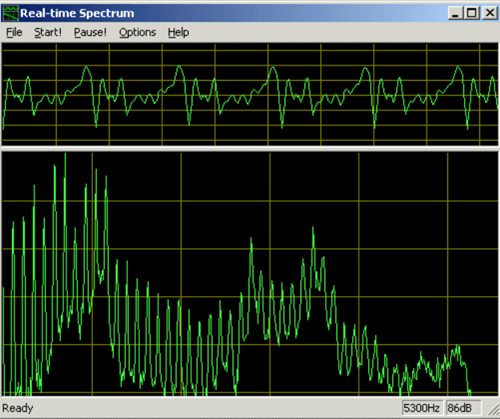Click the Real-time Spectrum title bar text
The width and height of the screenshot is (500, 419).
point(77,13)
